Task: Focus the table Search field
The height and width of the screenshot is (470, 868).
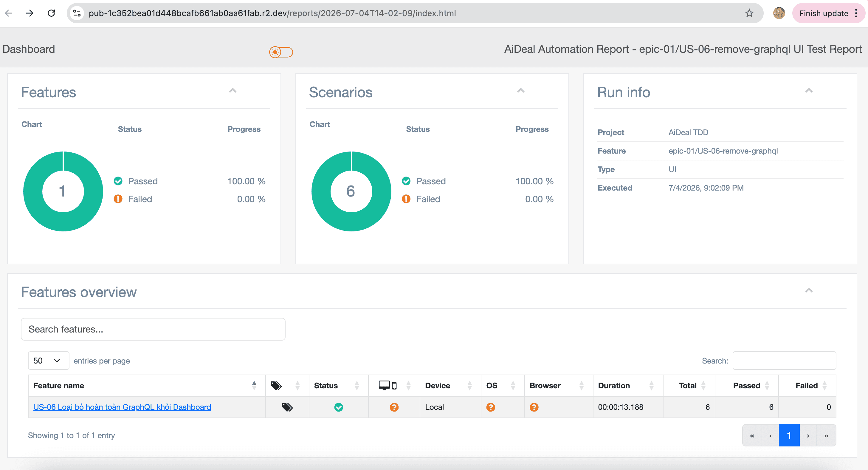Action: [x=784, y=361]
